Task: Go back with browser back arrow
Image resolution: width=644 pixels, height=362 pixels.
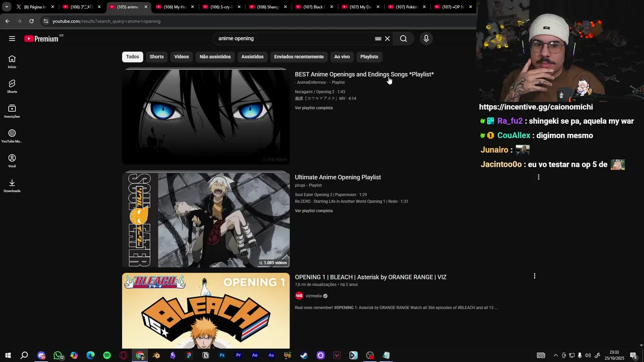Action: click(x=7, y=21)
